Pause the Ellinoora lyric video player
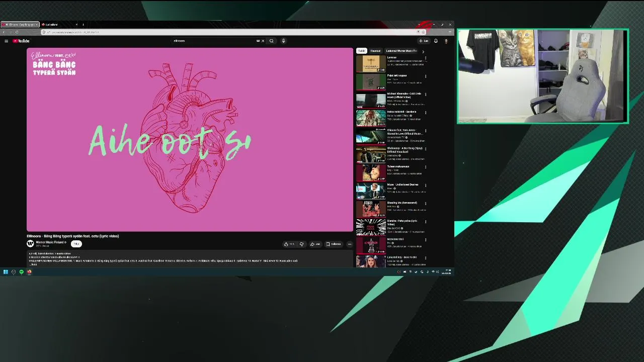This screenshot has width=644, height=362. pos(190,140)
